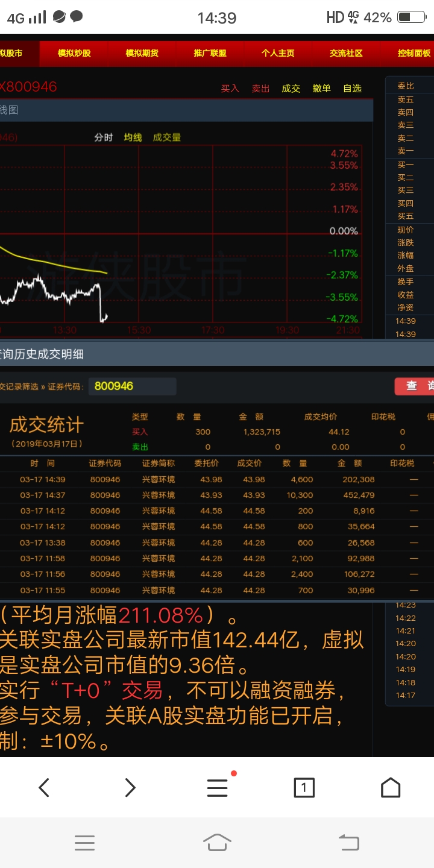Tap the browser back arrow icon
Viewport: 434px width, 868px height.
(x=44, y=787)
